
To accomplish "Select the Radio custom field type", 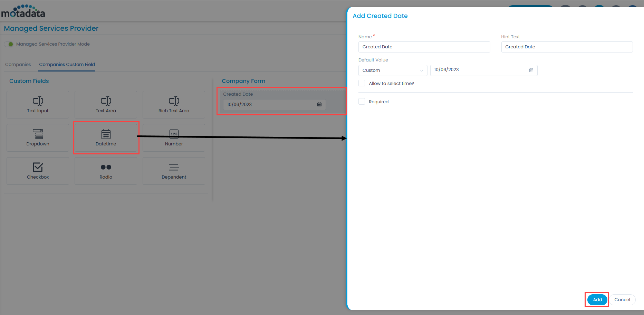I will click(106, 171).
